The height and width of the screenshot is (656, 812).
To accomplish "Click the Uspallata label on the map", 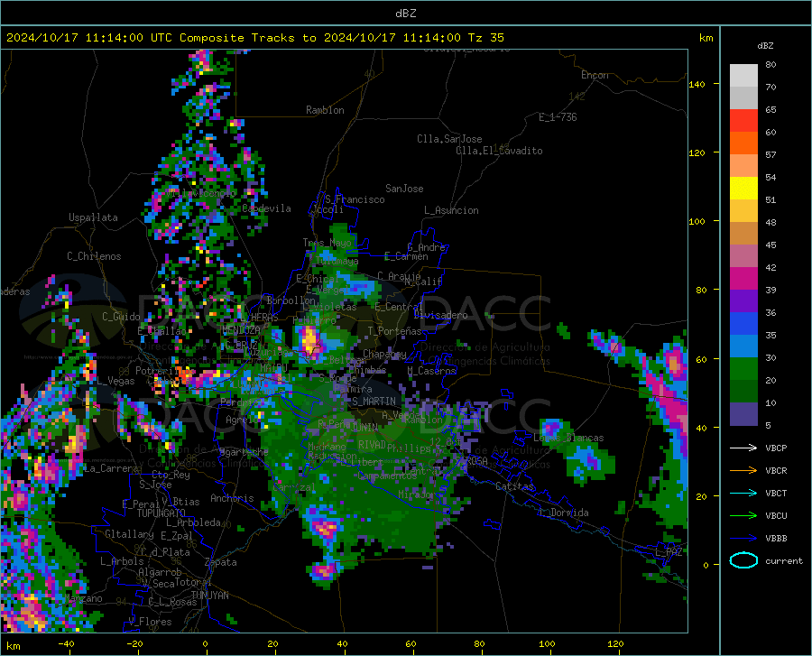I will [93, 217].
